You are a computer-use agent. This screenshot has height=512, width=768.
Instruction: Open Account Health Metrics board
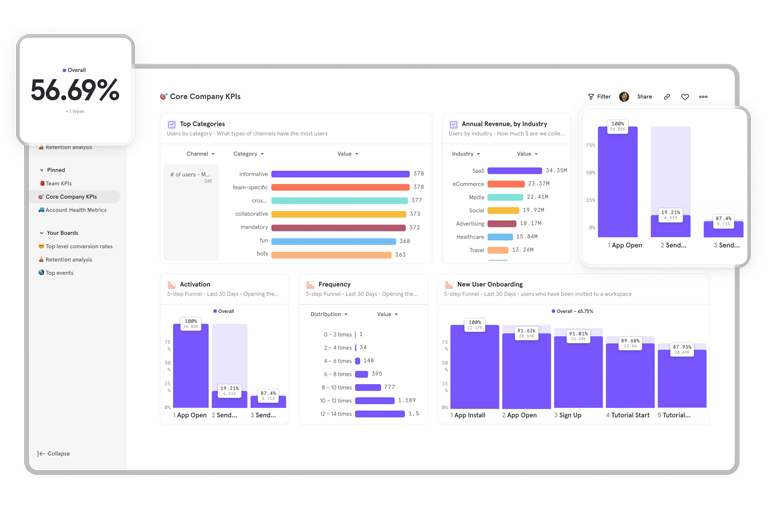tap(75, 210)
